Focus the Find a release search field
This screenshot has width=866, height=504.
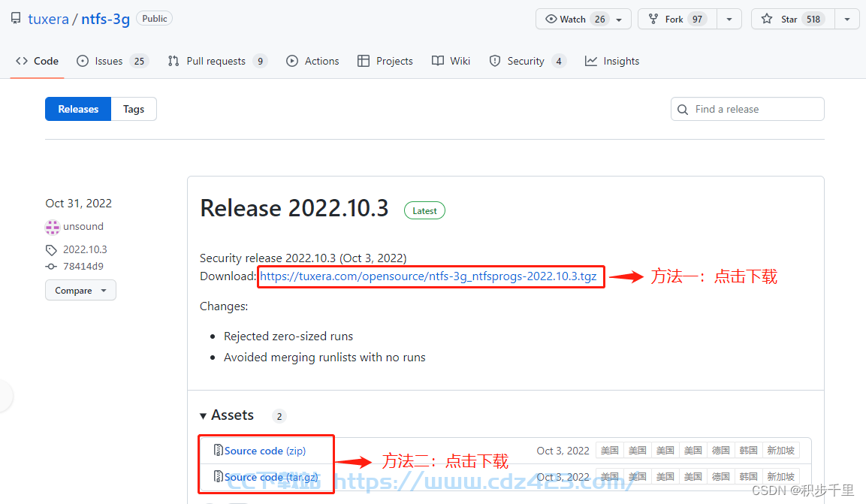point(747,110)
